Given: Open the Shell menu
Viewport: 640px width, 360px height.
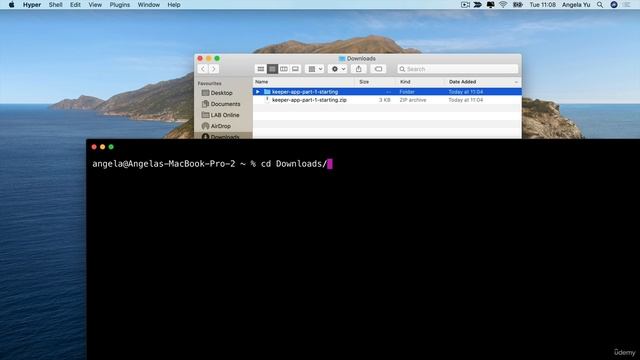Looking at the screenshot, I should point(56,5).
